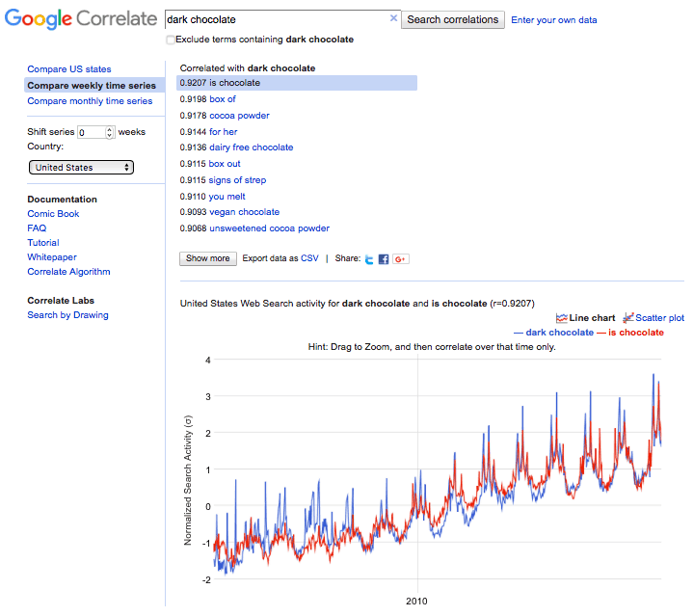This screenshot has height=616, width=693.
Task: Switch to Line chart view
Action: (586, 318)
